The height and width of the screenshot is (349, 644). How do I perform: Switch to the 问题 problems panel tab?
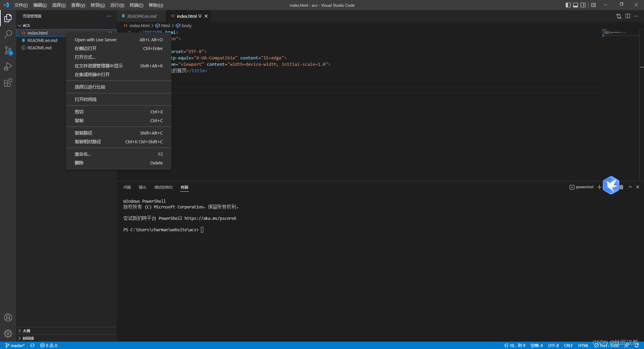pyautogui.click(x=127, y=187)
